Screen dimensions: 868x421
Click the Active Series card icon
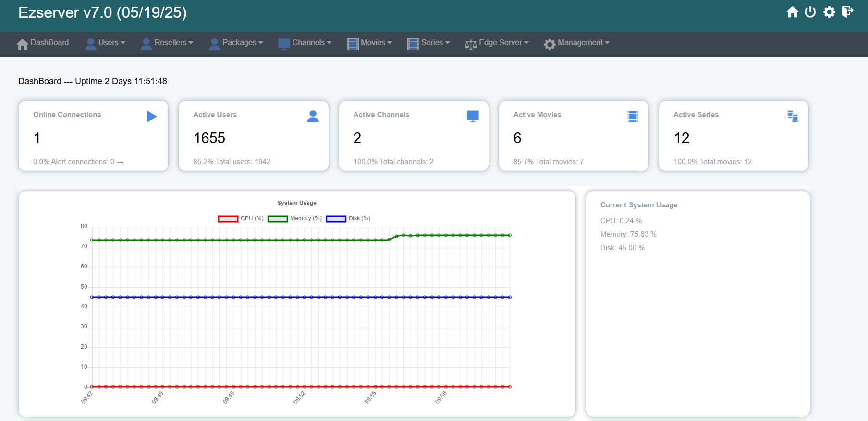793,116
